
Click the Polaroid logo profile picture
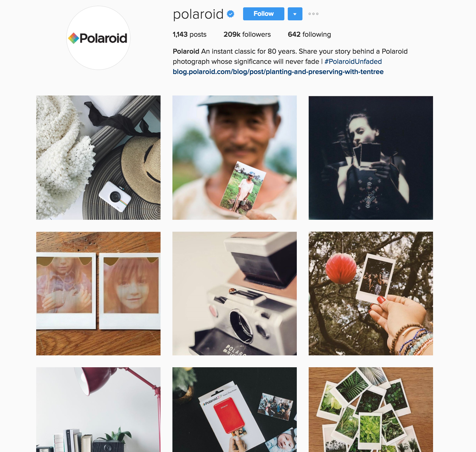click(x=98, y=38)
